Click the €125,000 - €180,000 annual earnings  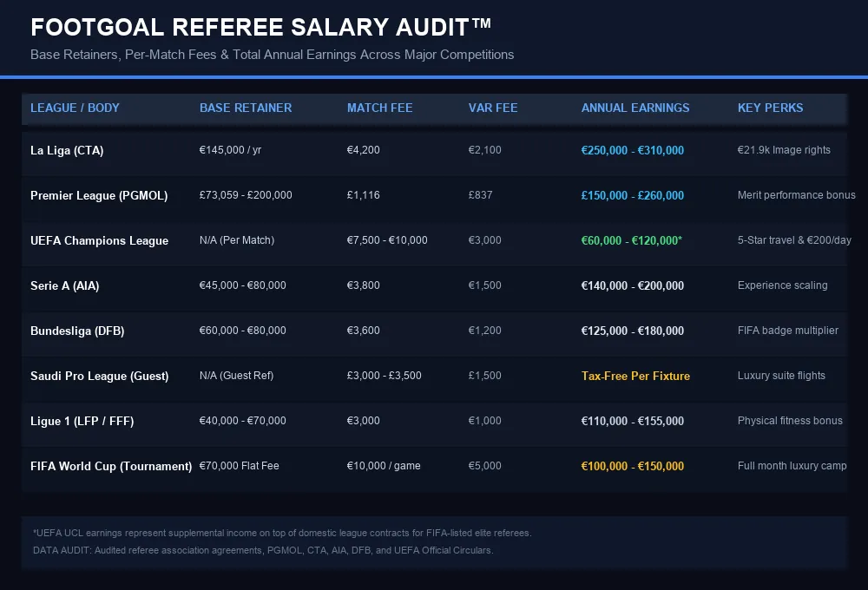633,331
